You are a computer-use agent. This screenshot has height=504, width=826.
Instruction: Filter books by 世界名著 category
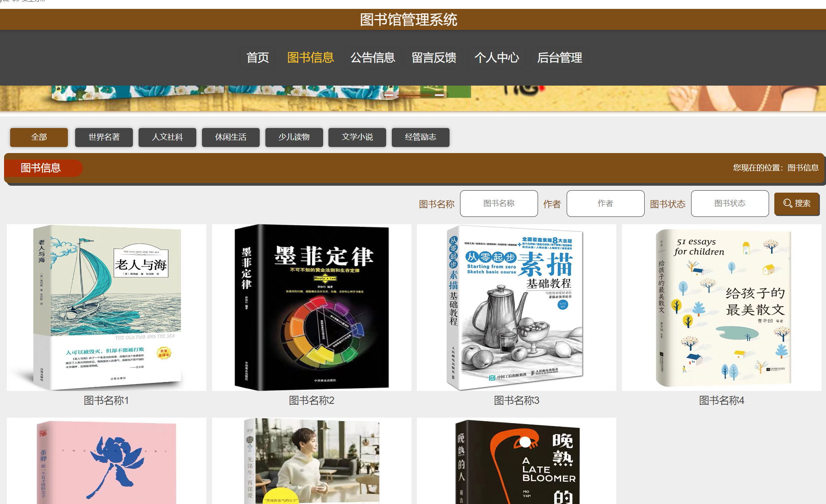coord(103,137)
